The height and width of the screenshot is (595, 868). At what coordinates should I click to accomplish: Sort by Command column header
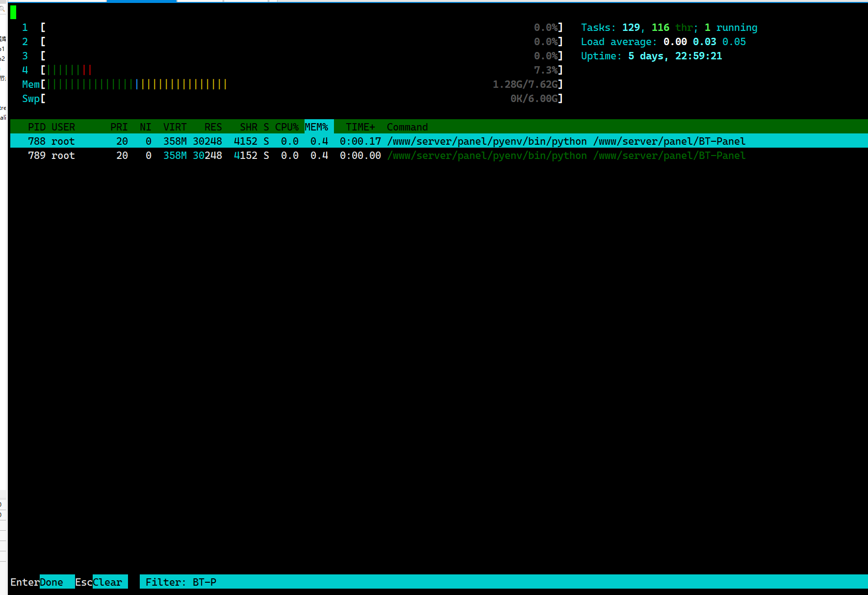(x=408, y=127)
